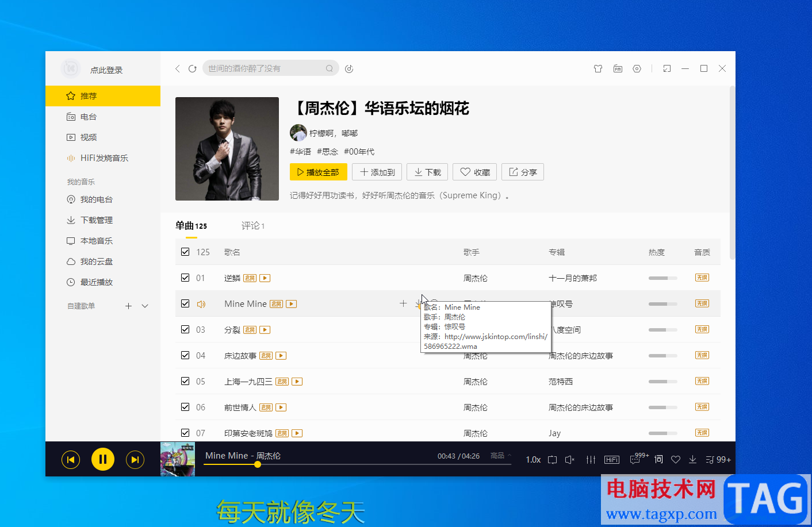
Task: Click the 下载 playlist button
Action: (427, 172)
